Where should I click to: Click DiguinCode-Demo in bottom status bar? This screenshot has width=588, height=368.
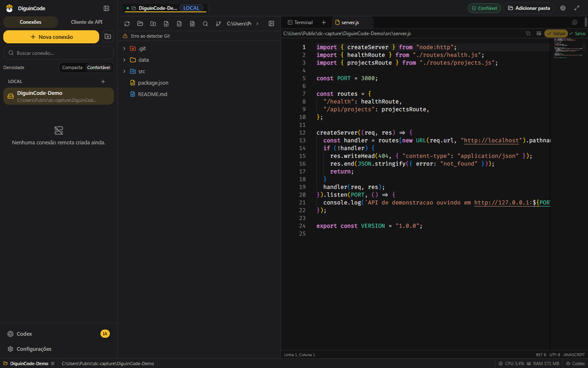29,364
